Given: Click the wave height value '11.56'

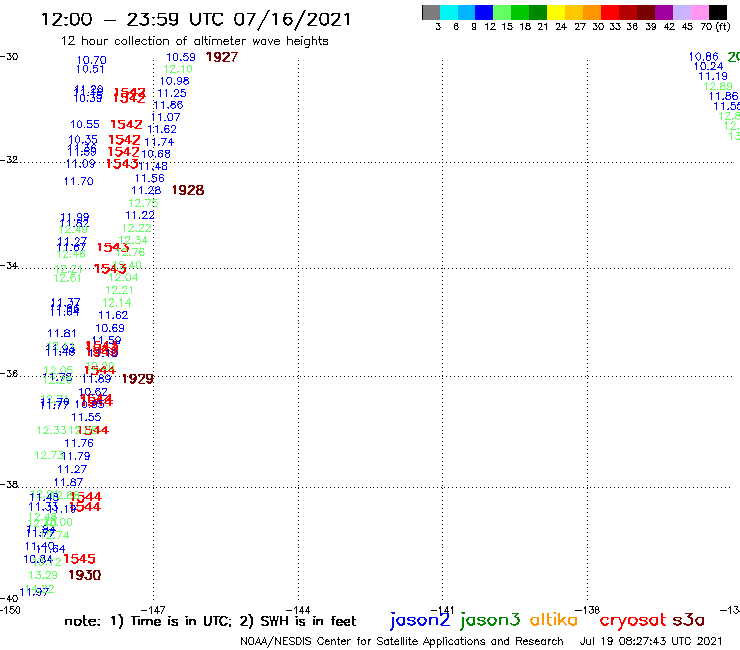Looking at the screenshot, I should click(x=150, y=178).
